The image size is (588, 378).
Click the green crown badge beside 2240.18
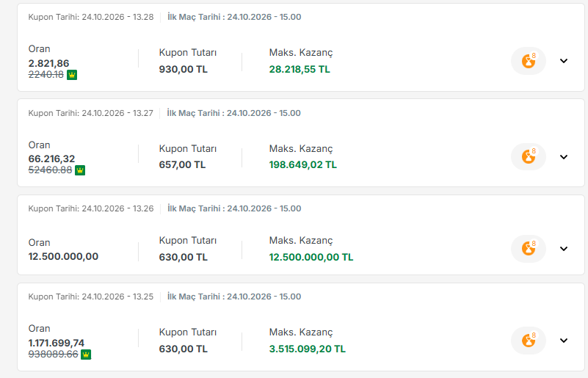coord(72,75)
